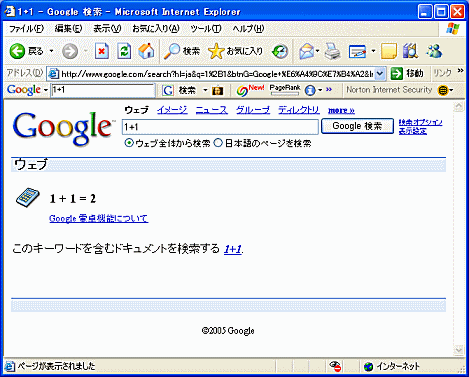Click the blocked cookie privacy icon in status bar
Image resolution: width=469 pixels, height=377 pixels.
coord(335,366)
